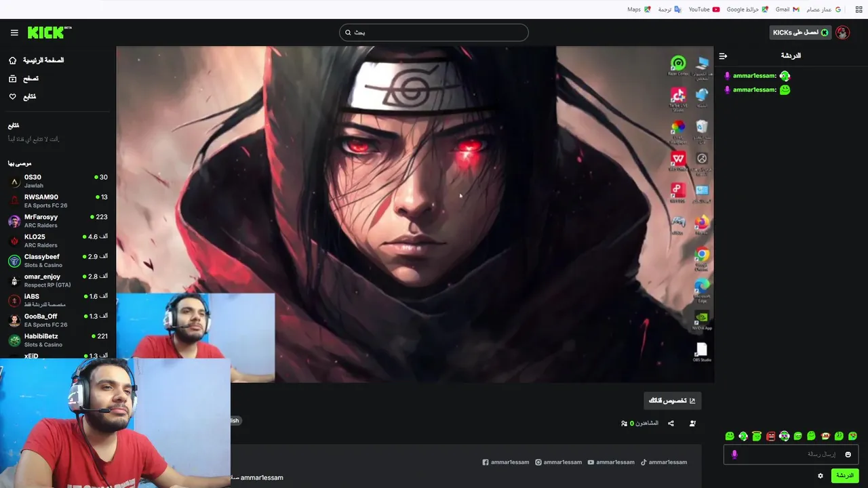Click the user icon right of share
The image size is (868, 488).
tap(692, 423)
